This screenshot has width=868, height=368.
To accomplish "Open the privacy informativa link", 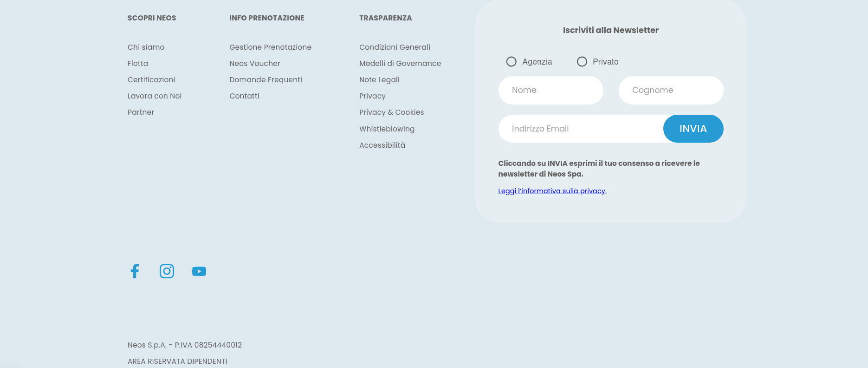I will (552, 191).
